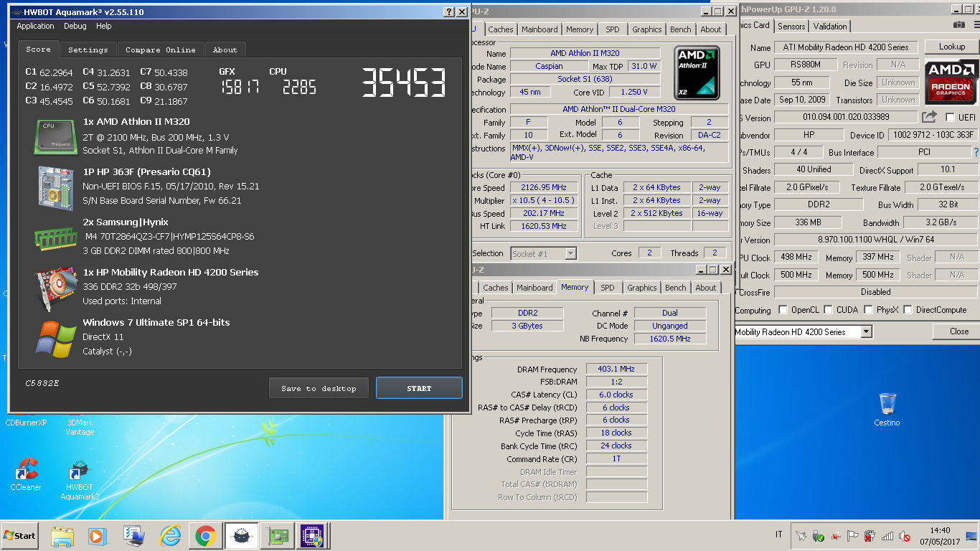
Task: Open the Windows Start menu
Action: [x=19, y=536]
